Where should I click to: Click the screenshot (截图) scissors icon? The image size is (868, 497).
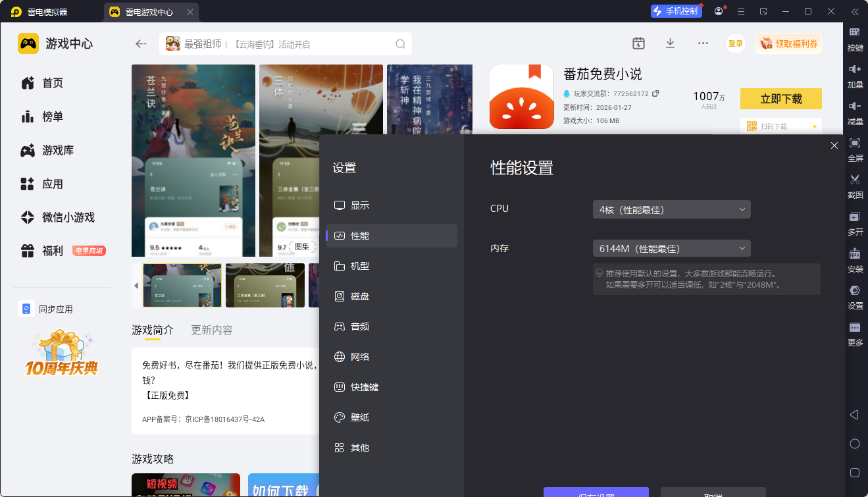855,180
